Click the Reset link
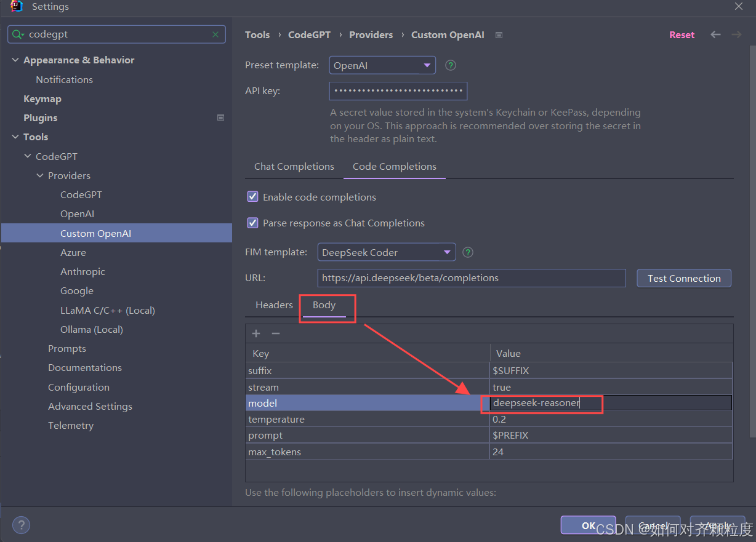The height and width of the screenshot is (542, 756). pyautogui.click(x=682, y=35)
